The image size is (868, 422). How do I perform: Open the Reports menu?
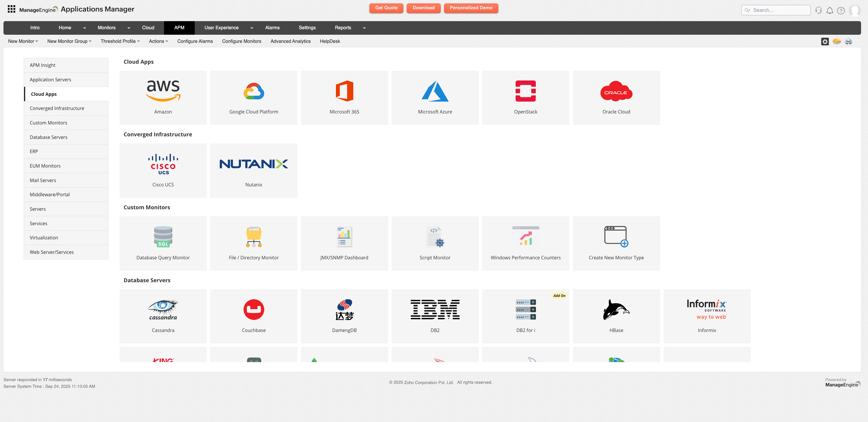pyautogui.click(x=343, y=27)
